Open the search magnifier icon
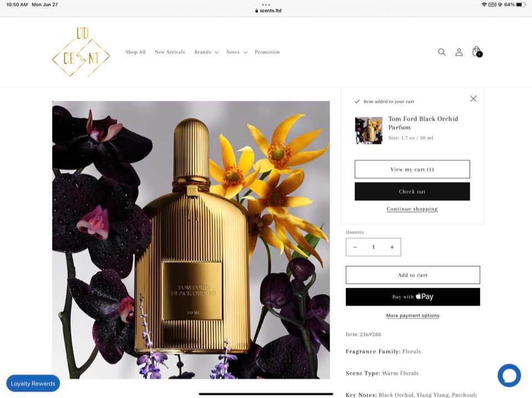 click(442, 52)
